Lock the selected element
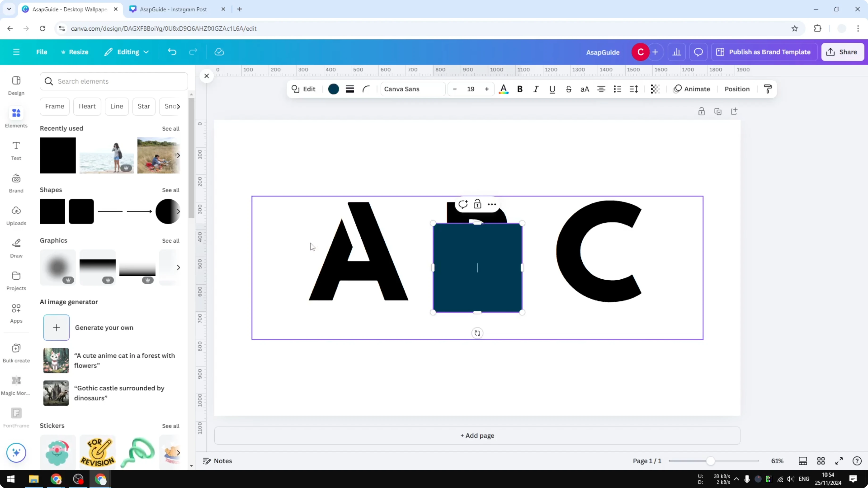 point(478,204)
